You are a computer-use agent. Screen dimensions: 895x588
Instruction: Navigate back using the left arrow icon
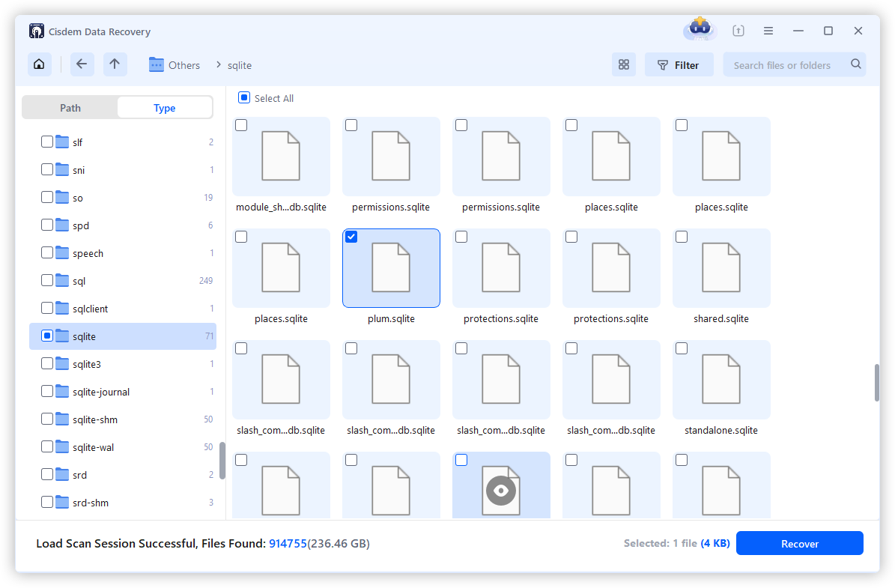pyautogui.click(x=82, y=64)
